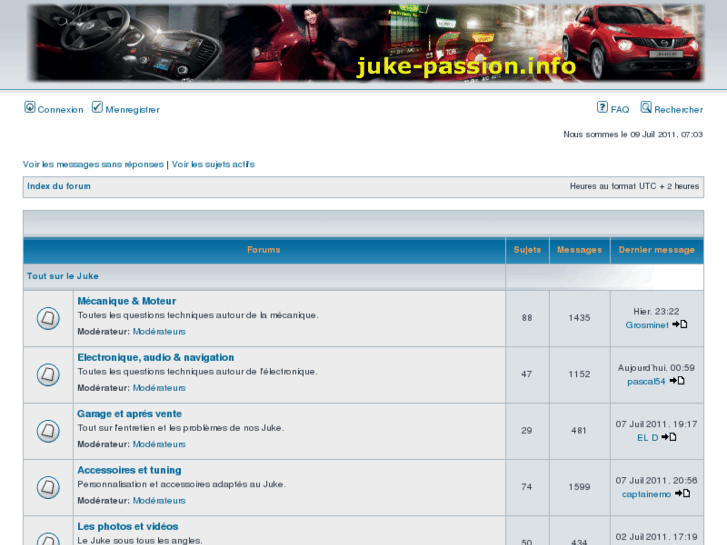This screenshot has width=727, height=545.
Task: Click the Forums column header
Action: [264, 250]
